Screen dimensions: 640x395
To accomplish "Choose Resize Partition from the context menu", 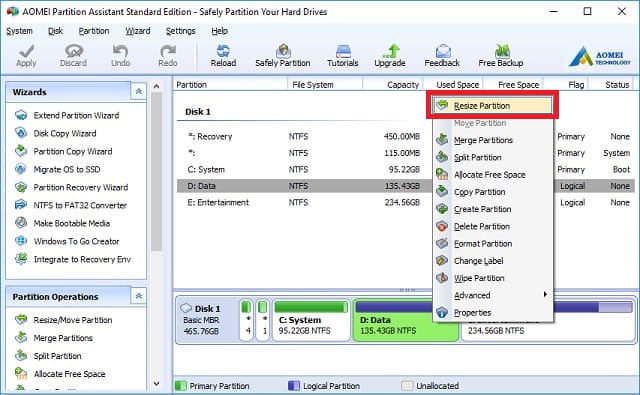I will 492,106.
